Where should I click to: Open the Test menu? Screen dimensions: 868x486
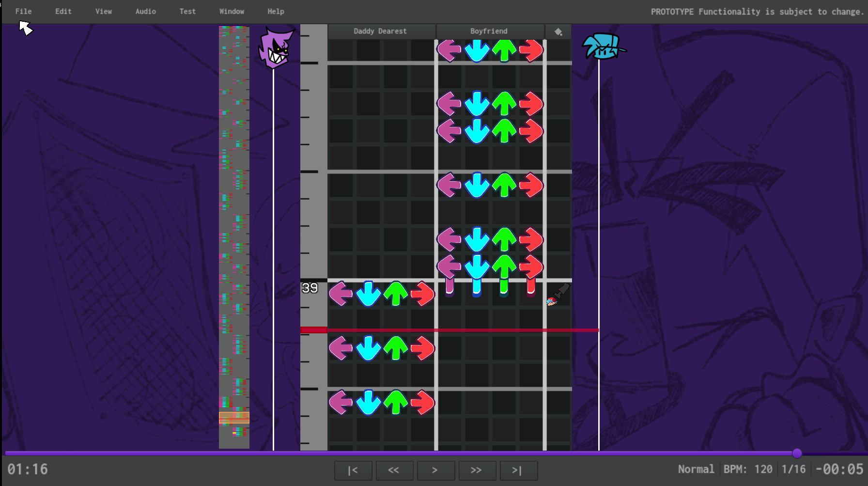coord(187,11)
